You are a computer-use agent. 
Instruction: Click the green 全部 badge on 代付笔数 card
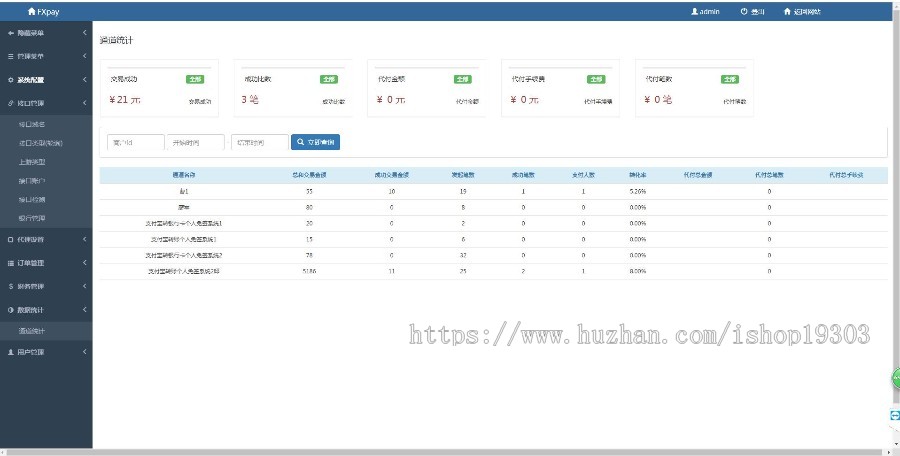click(x=730, y=79)
